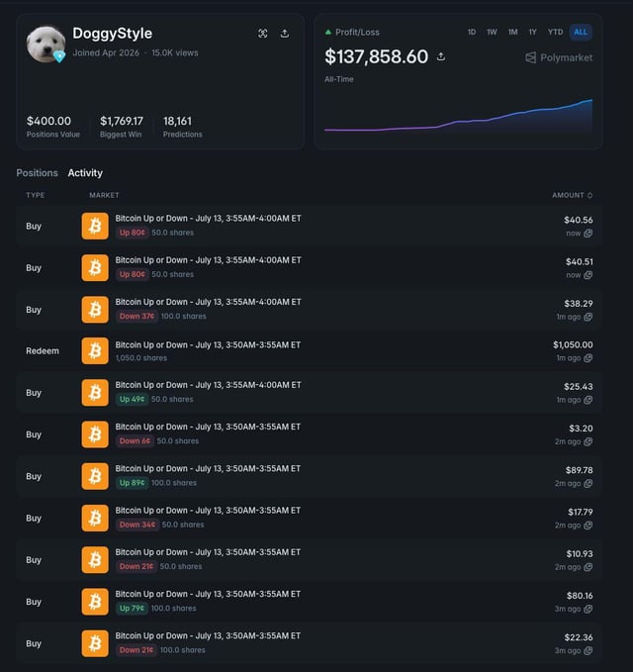This screenshot has width=633, height=672.
Task: Click the 'Up 89¢' badge
Action: pos(132,483)
